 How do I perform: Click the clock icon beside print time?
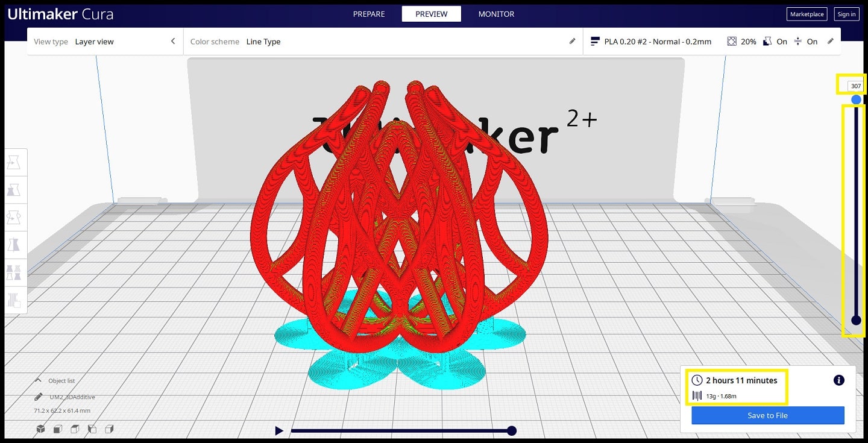(697, 380)
